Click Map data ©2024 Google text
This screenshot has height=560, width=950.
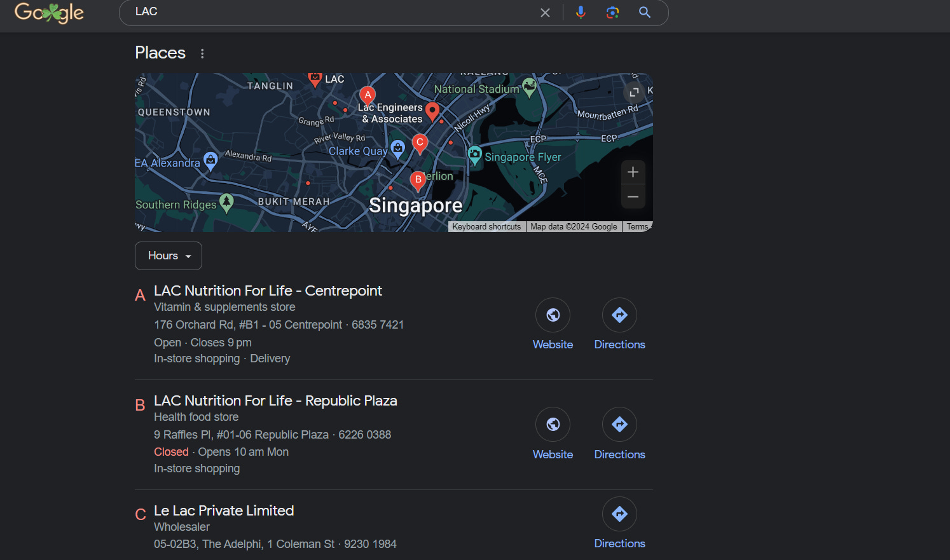[x=574, y=227]
